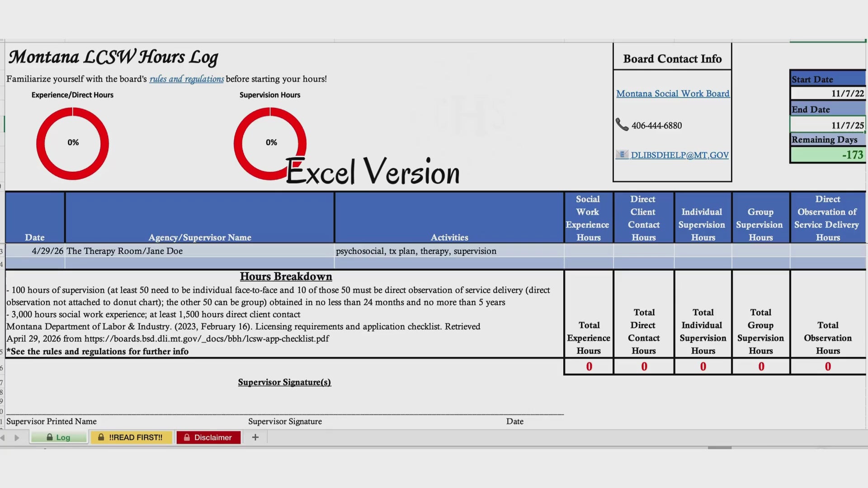Screen dimensions: 868x488
Task: Click the next sheet navigation arrow
Action: tap(17, 437)
